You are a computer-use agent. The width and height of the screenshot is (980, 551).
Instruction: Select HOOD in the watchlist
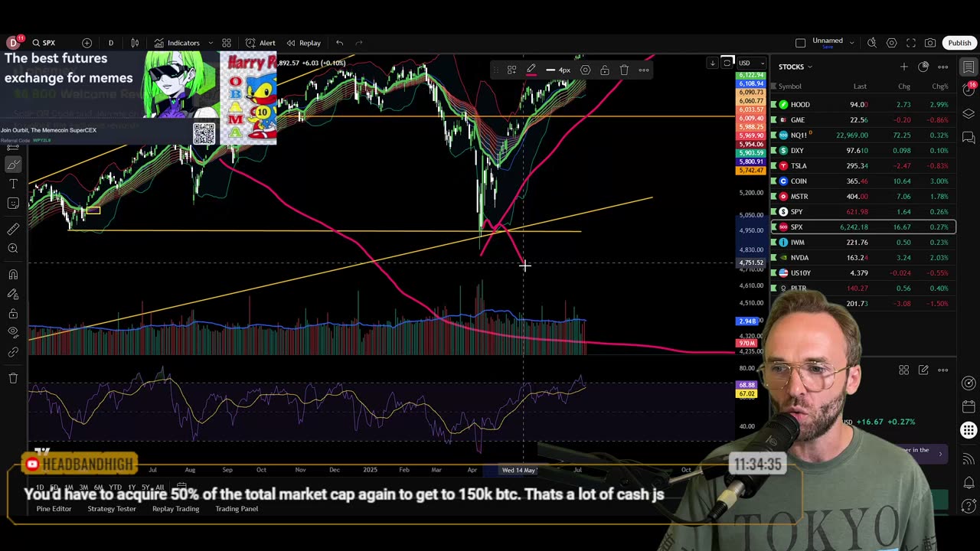tap(863, 104)
